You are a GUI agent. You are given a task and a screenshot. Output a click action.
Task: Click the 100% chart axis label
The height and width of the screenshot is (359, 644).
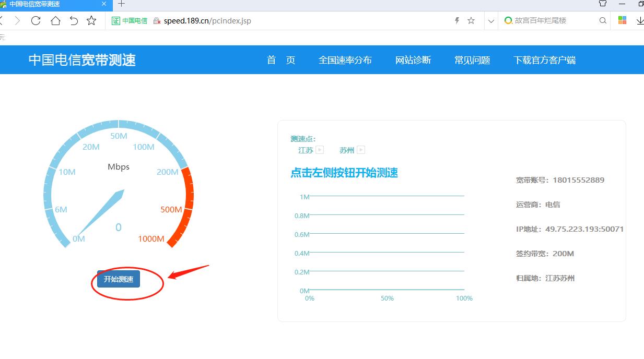[464, 298]
